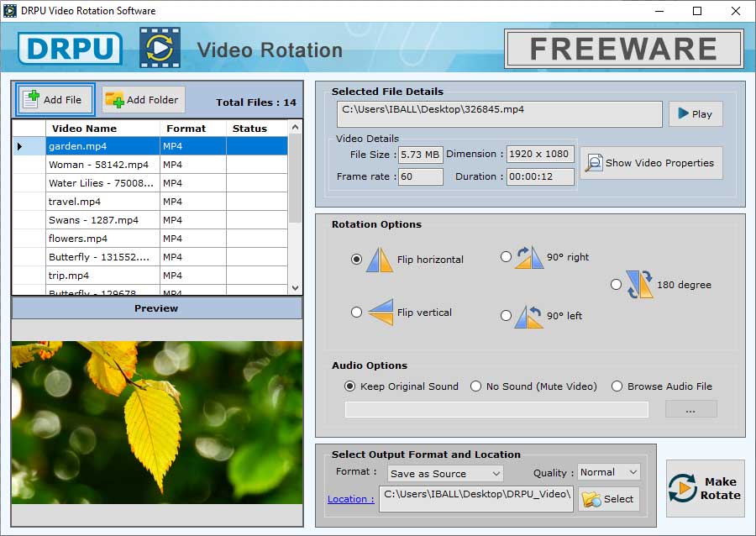This screenshot has height=536, width=756.
Task: Click the 90° right rotation icon
Action: click(x=529, y=257)
